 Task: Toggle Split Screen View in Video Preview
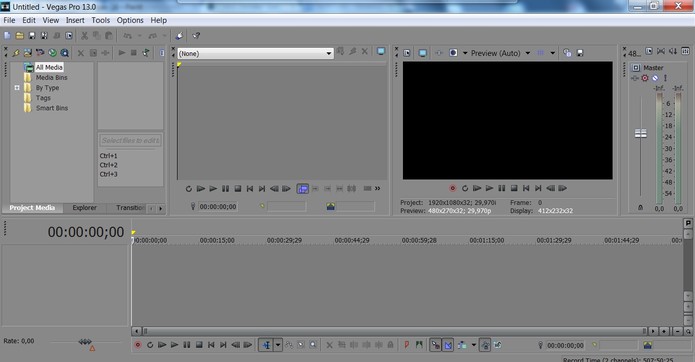pos(453,53)
